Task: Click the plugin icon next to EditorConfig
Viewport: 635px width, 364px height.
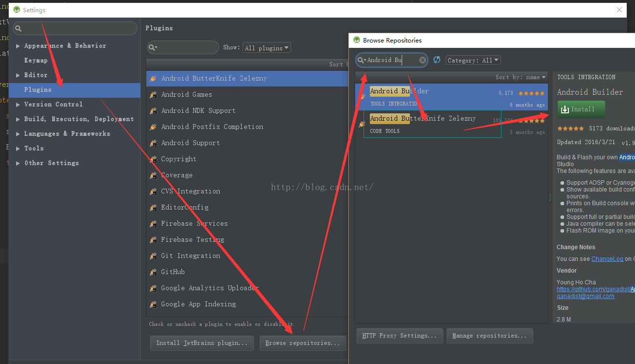Action: point(153,207)
